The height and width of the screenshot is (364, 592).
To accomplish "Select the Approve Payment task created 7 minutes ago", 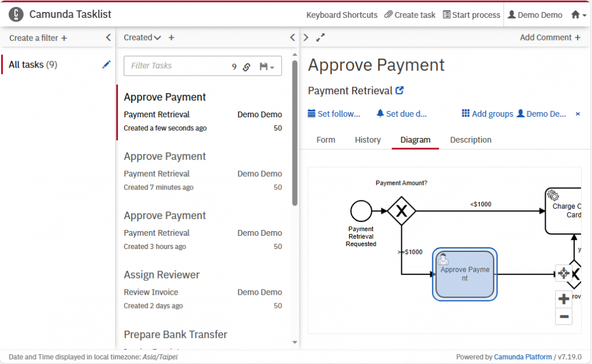I will click(x=203, y=172).
